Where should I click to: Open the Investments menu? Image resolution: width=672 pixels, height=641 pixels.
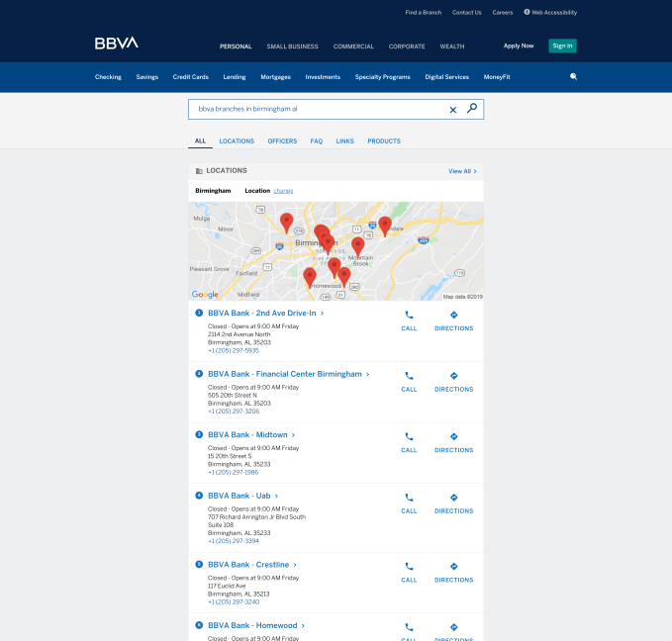[x=323, y=77]
